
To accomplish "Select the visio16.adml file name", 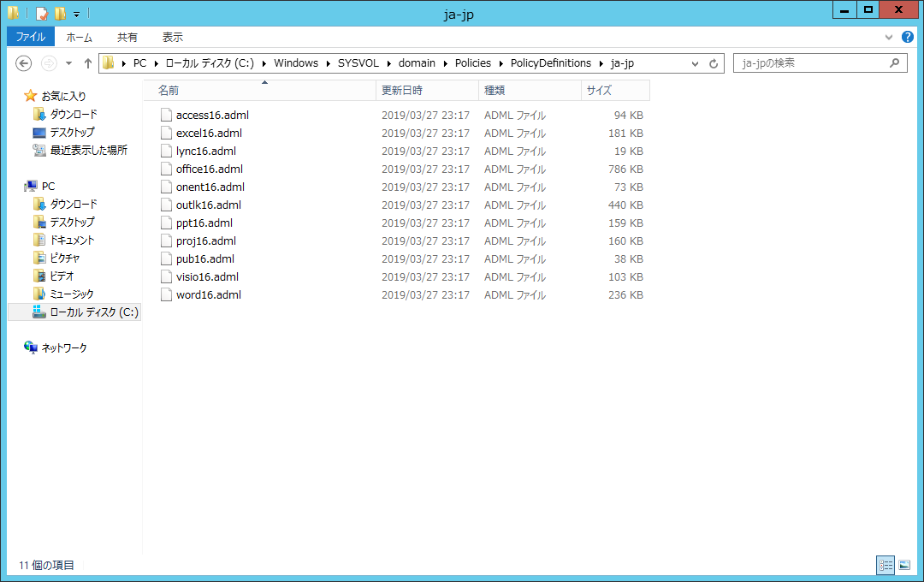I will pyautogui.click(x=207, y=277).
